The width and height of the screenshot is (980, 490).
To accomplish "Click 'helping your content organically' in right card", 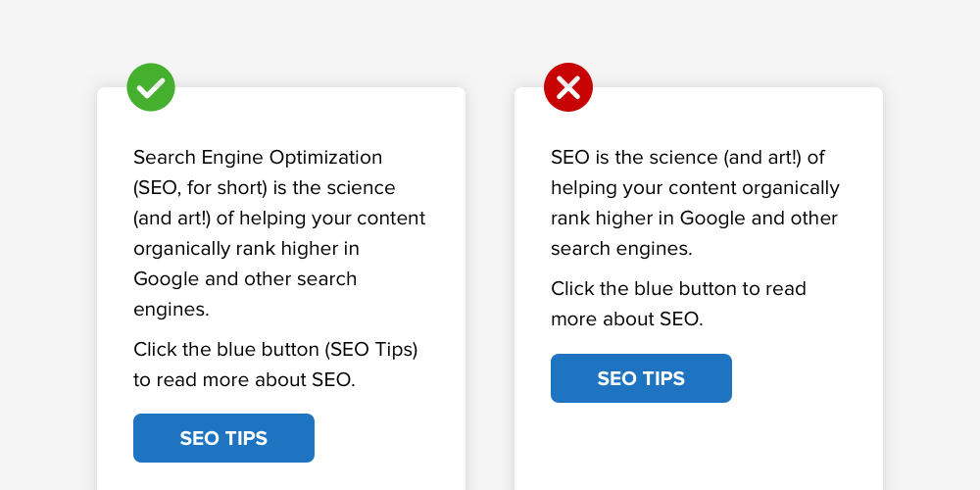I will pyautogui.click(x=695, y=188).
